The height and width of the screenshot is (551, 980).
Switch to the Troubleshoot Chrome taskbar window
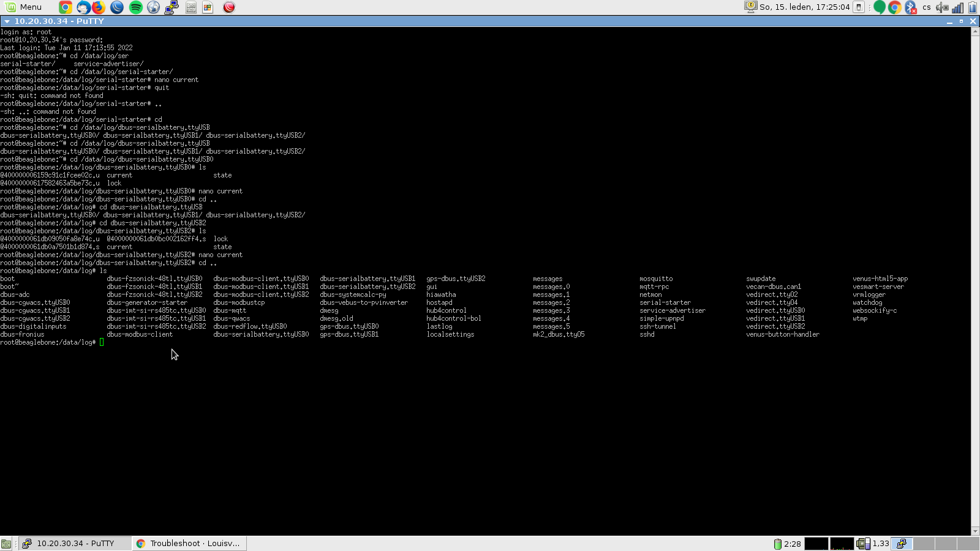190,543
